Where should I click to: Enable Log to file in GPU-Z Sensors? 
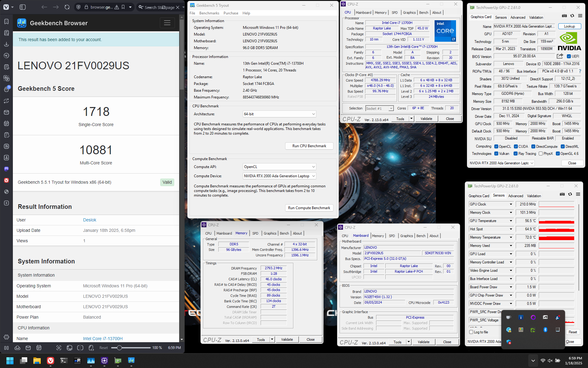[x=471, y=332]
